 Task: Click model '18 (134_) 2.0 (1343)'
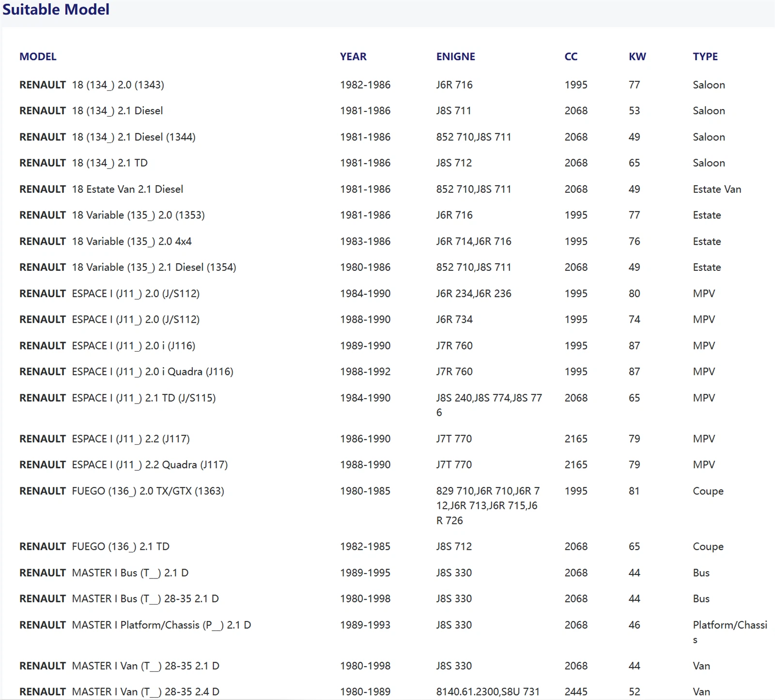(118, 85)
